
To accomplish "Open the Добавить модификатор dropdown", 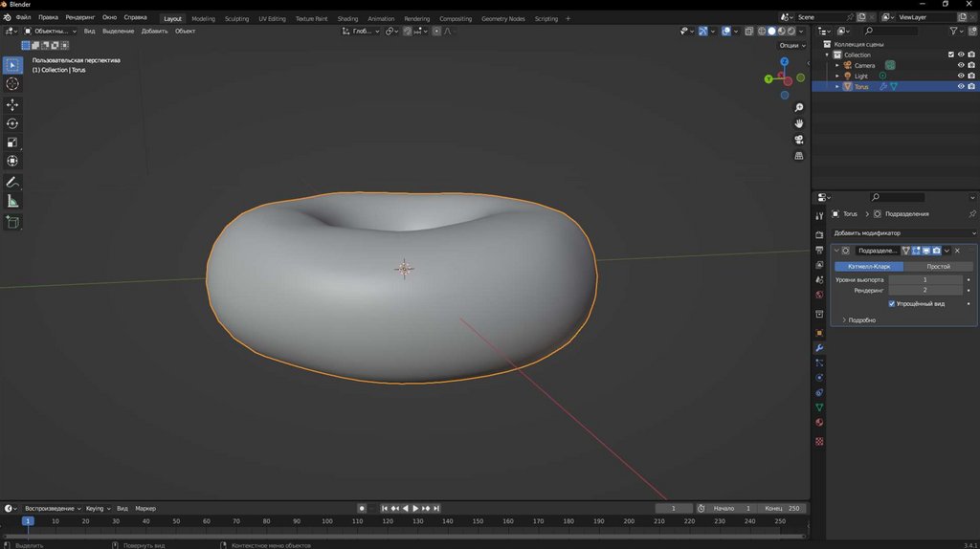I will coord(903,232).
